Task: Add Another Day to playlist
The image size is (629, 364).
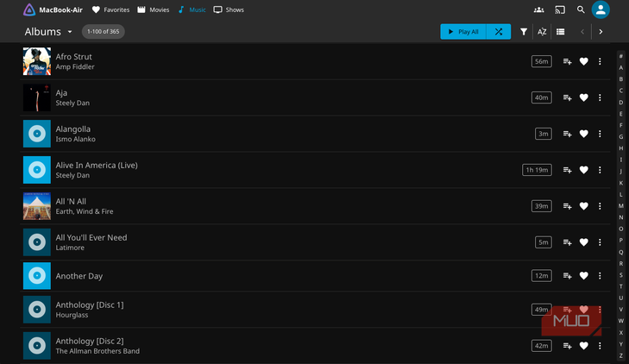Action: click(567, 276)
